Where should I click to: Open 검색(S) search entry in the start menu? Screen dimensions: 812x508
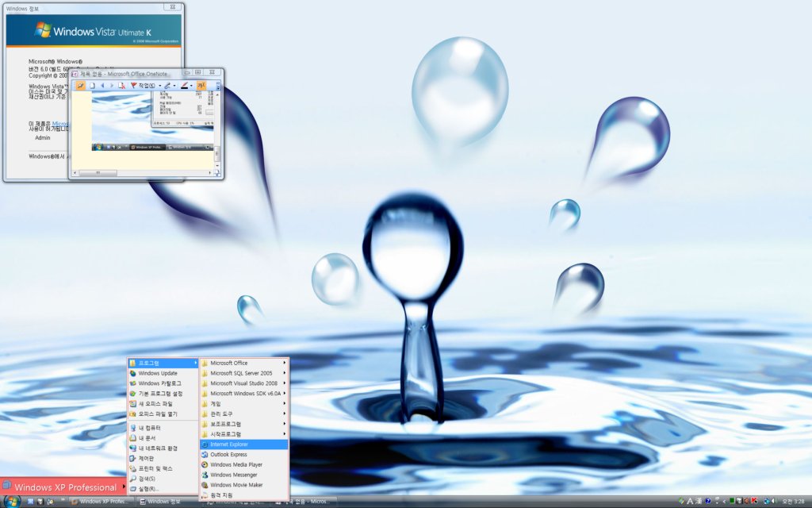(x=163, y=479)
